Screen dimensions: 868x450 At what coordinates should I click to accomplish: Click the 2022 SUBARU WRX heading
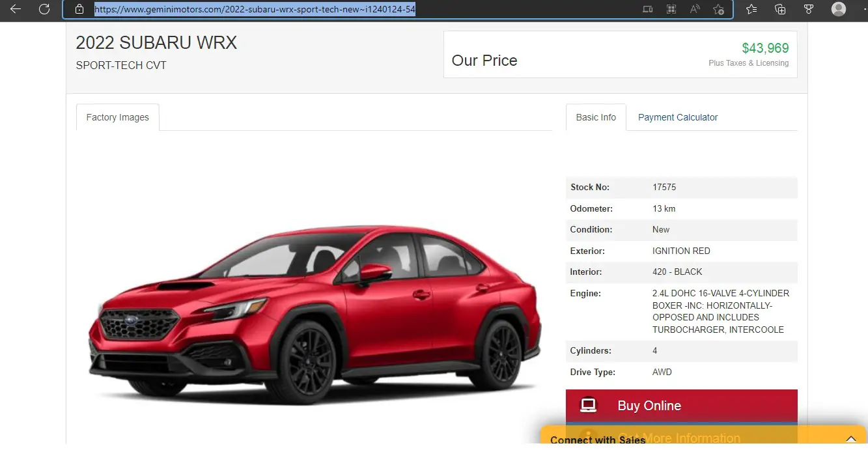point(156,43)
